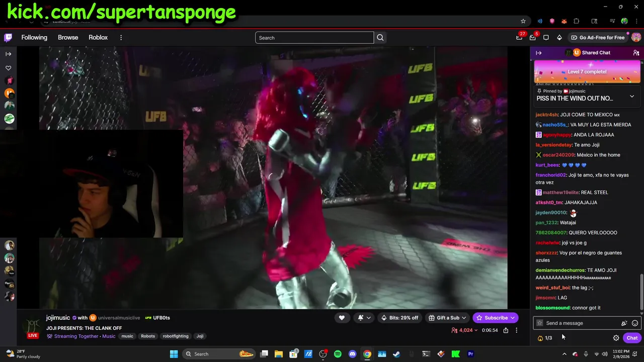The height and width of the screenshot is (362, 644).
Task: Select the Joji tag
Action: tap(200, 336)
